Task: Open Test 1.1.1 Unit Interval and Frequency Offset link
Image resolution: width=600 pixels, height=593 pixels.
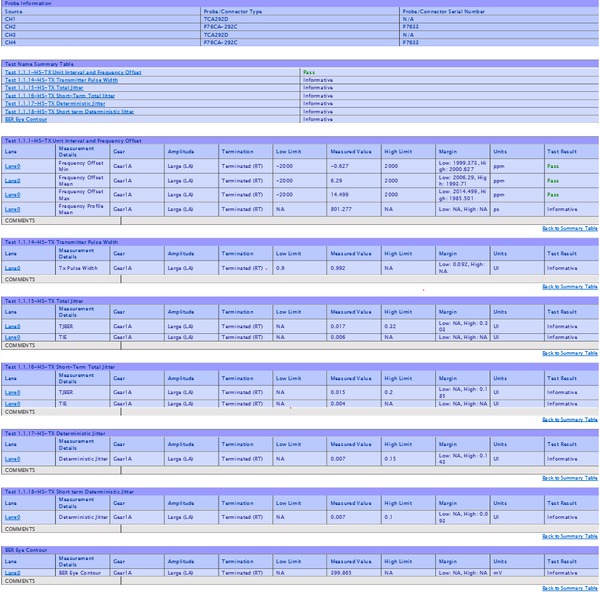Action: [72, 73]
